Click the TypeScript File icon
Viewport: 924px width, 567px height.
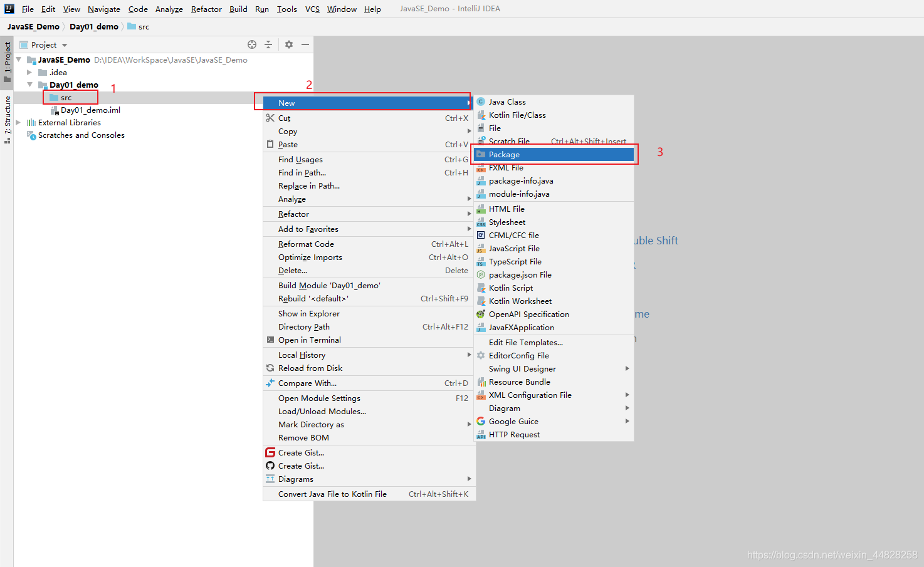coord(481,261)
